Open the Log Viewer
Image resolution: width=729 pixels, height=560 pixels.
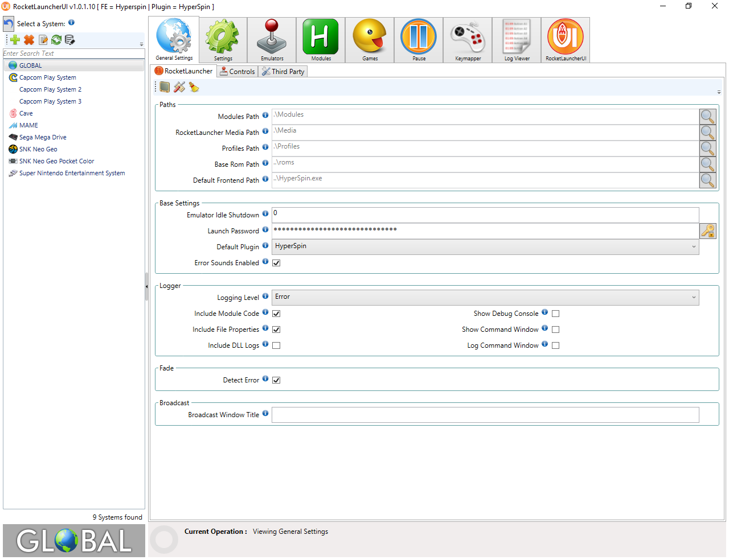tap(517, 39)
